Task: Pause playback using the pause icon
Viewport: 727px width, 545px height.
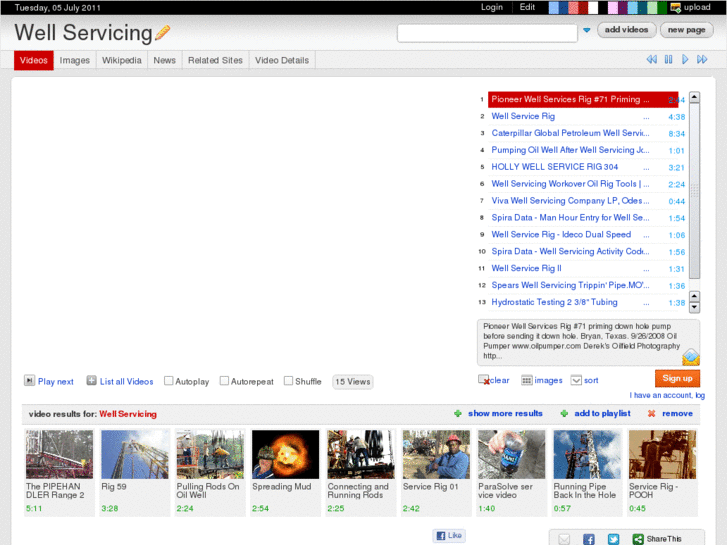Action: (668, 59)
